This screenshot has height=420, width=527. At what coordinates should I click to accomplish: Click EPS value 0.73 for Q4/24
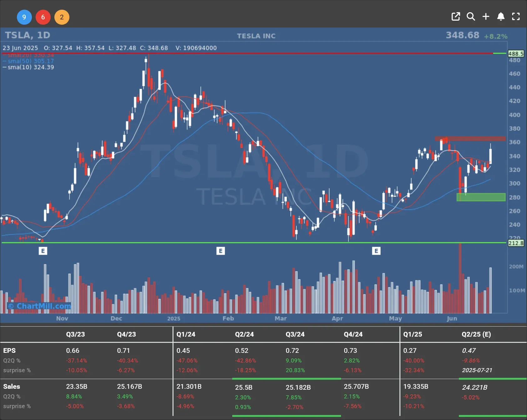coord(350,351)
